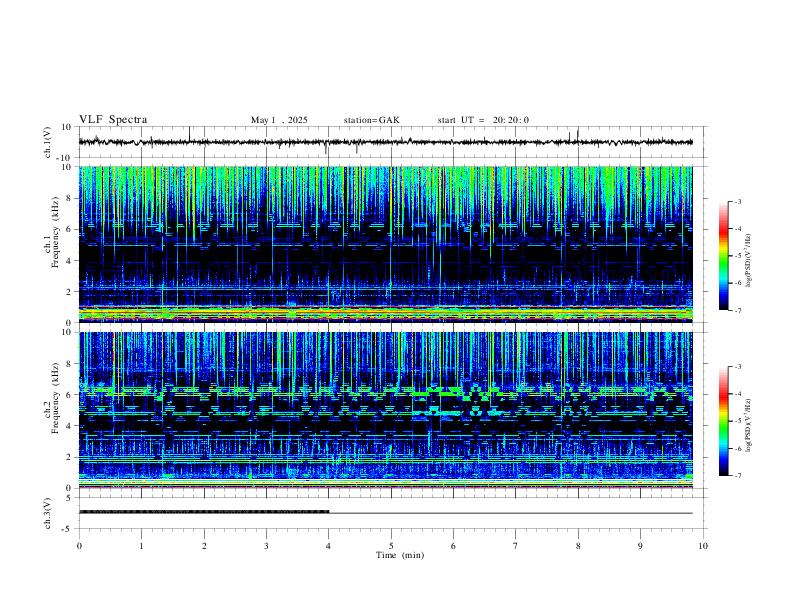
Task: Click inside the ch.1 spectrogram panel
Action: pos(385,244)
